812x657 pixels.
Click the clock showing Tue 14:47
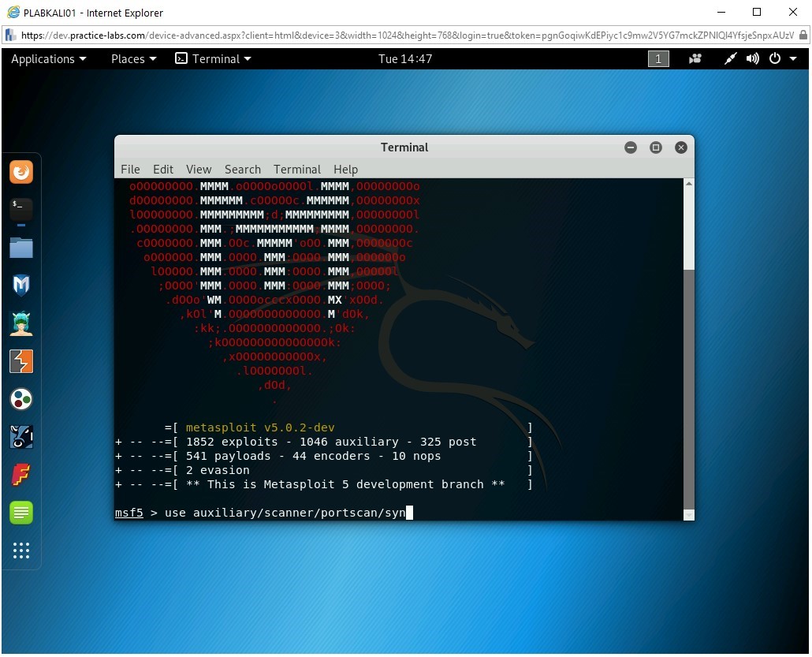tap(405, 59)
